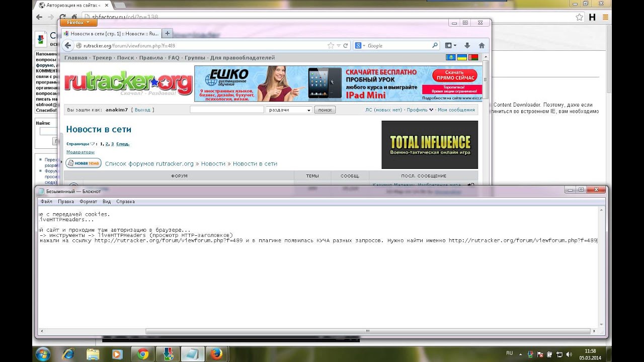Switch to Firefox on taskbar
The width and height of the screenshot is (644, 362).
[x=217, y=354]
